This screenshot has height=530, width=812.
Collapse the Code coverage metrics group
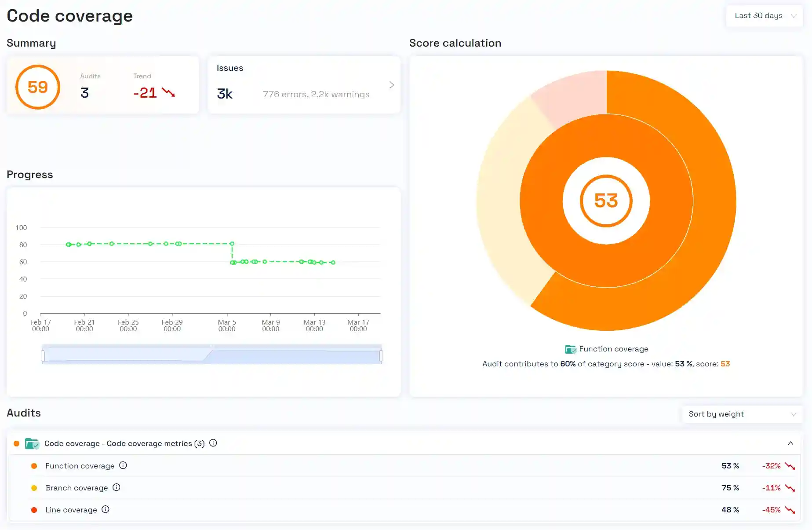coord(790,443)
